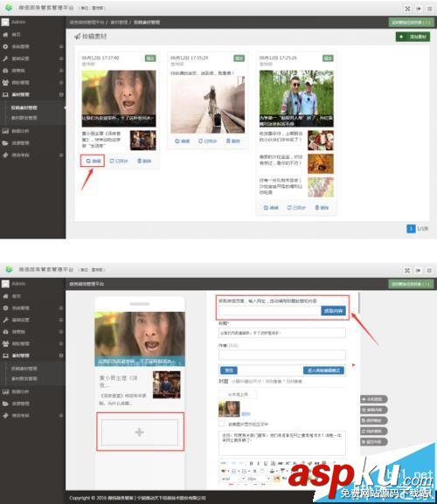Tick the checkbox below the cover thumbnail

tap(222, 423)
